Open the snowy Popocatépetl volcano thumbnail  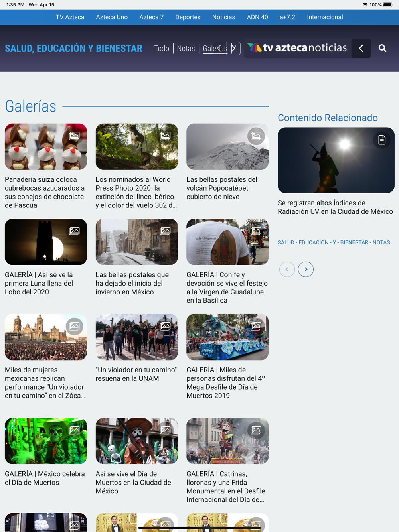(227, 147)
